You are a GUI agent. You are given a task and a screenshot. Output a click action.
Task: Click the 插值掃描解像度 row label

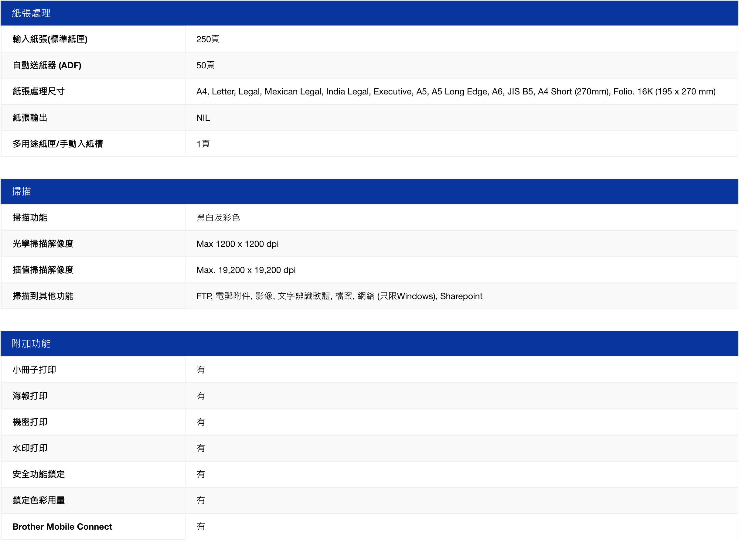tap(43, 270)
